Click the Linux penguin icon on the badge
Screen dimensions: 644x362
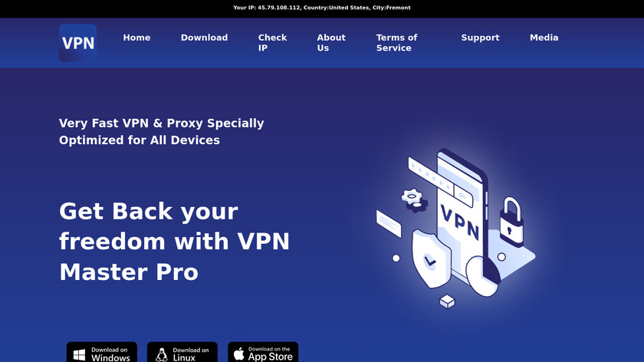[x=162, y=355]
